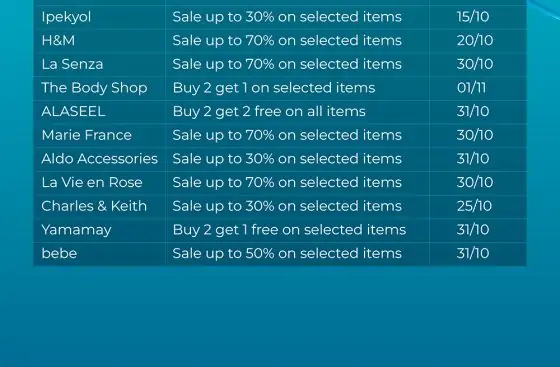The image size is (560, 367).
Task: Select the Marie France store name
Action: point(86,135)
